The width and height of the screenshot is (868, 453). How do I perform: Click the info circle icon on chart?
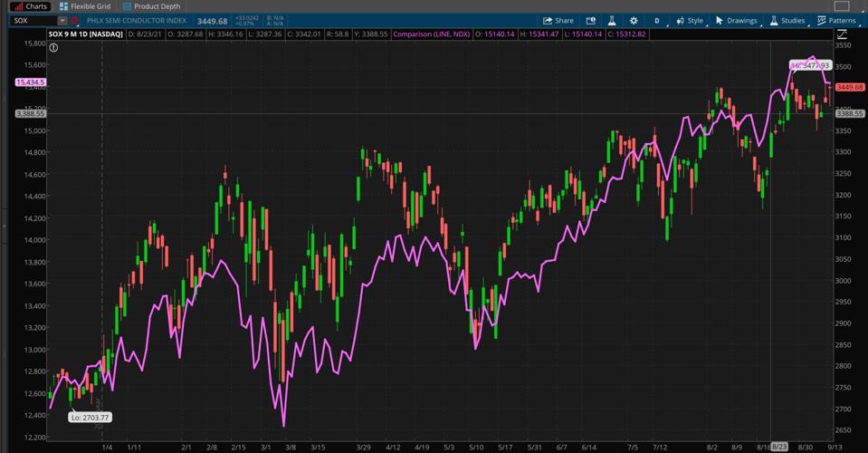tap(53, 48)
